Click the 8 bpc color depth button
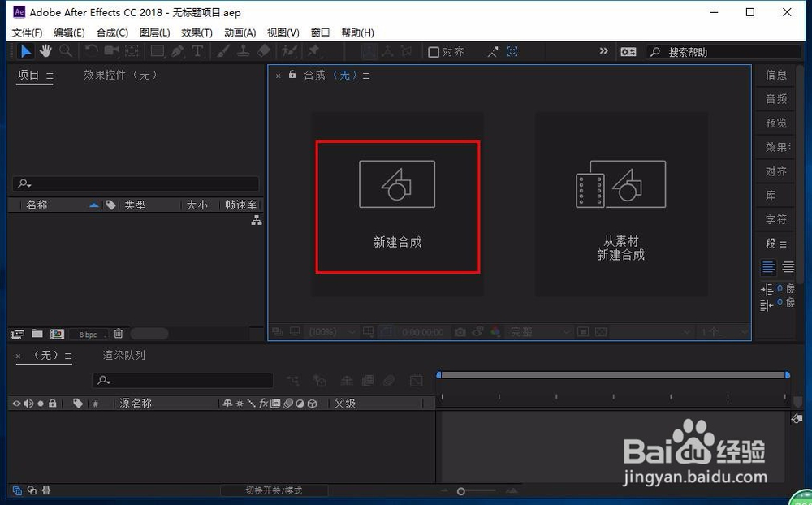 (x=88, y=335)
